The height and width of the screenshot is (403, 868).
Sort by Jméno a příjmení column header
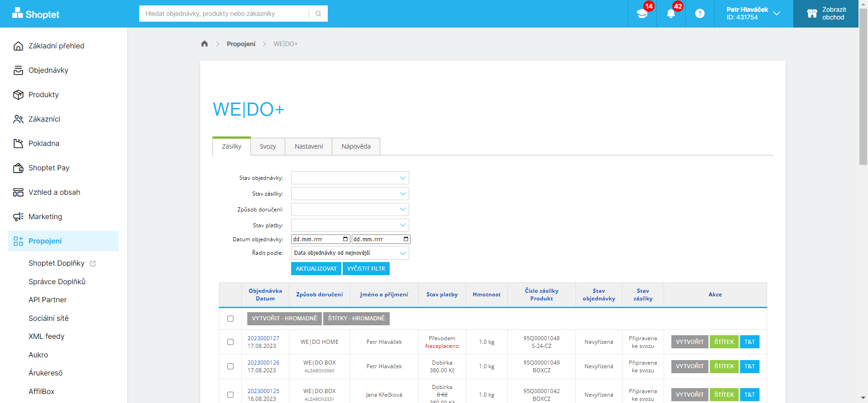pyautogui.click(x=384, y=295)
